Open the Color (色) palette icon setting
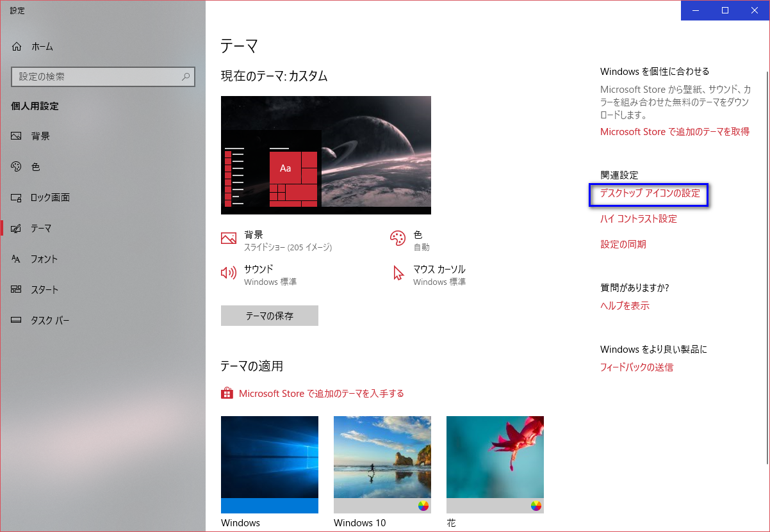770x532 pixels. [398, 238]
